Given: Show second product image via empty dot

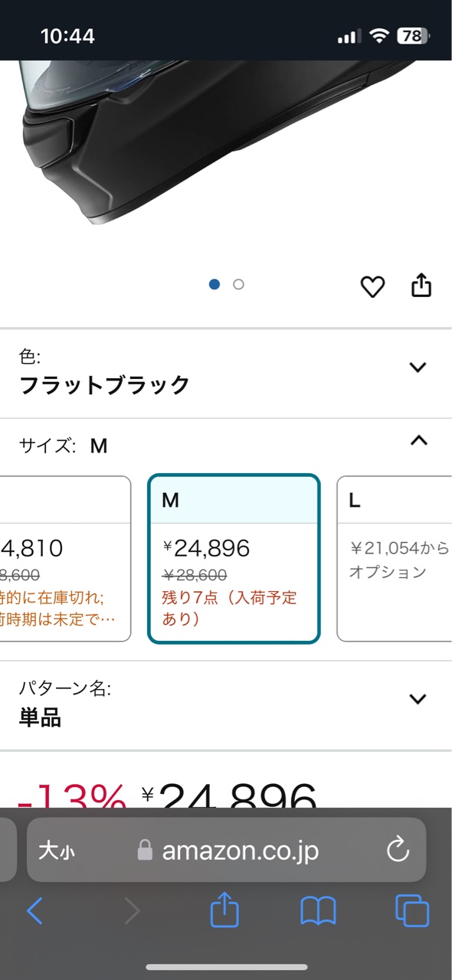Looking at the screenshot, I should pos(238,284).
